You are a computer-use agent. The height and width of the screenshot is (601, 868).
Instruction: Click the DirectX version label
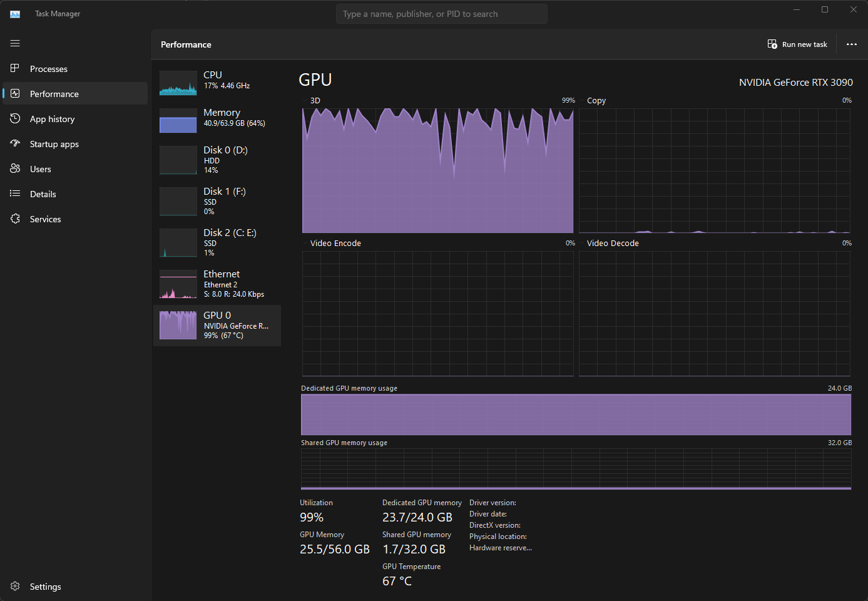point(495,525)
